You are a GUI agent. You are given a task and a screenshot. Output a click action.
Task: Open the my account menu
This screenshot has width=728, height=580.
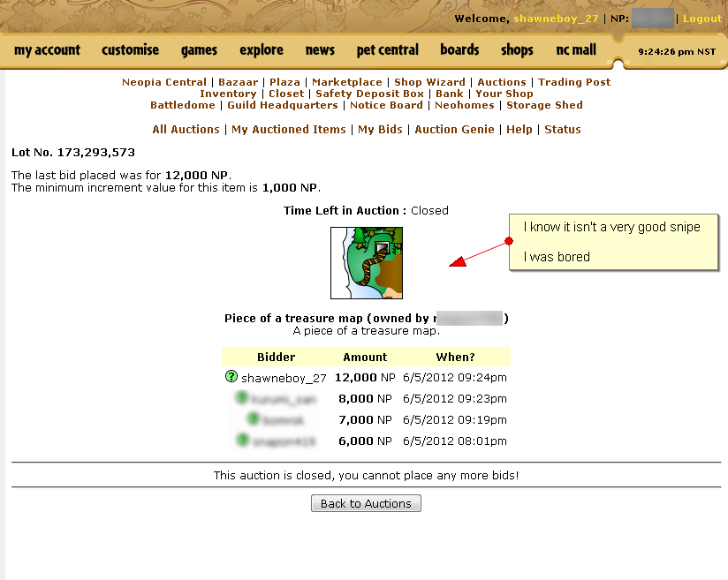(47, 49)
